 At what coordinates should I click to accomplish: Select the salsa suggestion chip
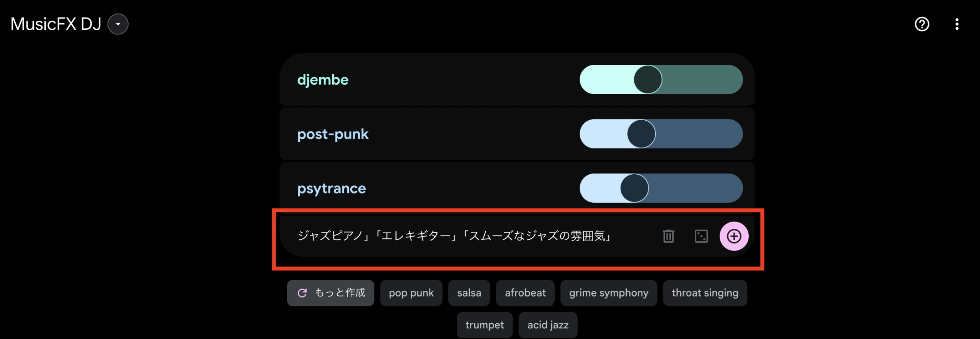[x=469, y=293]
